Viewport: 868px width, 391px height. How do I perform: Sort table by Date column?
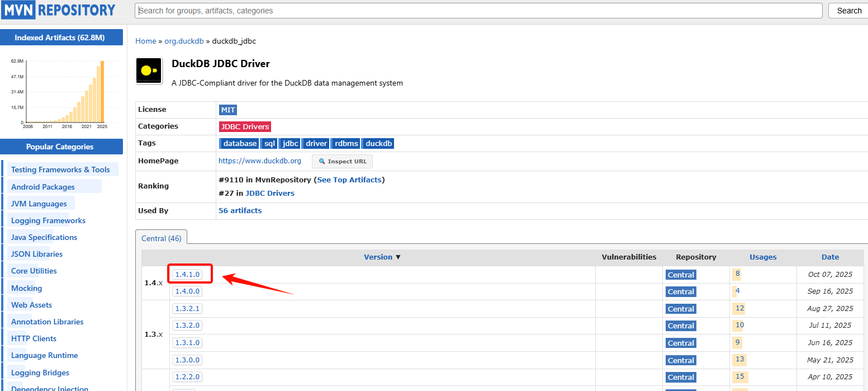tap(830, 257)
